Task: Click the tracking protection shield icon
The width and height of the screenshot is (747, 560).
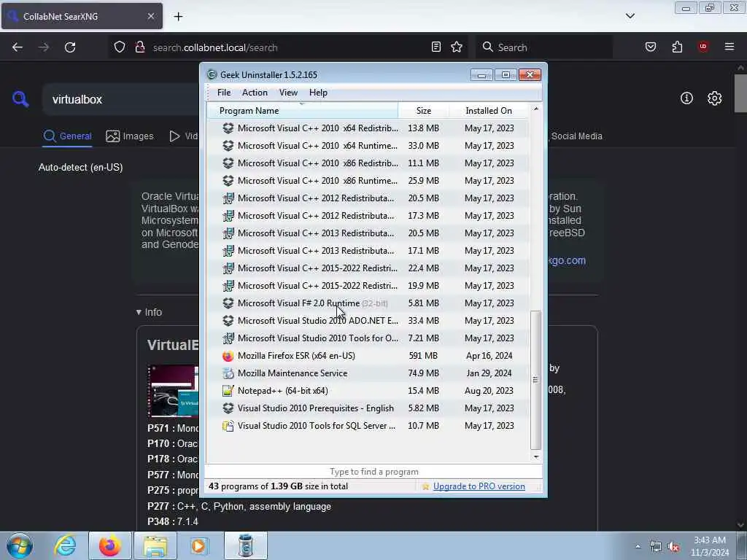Action: [120, 47]
